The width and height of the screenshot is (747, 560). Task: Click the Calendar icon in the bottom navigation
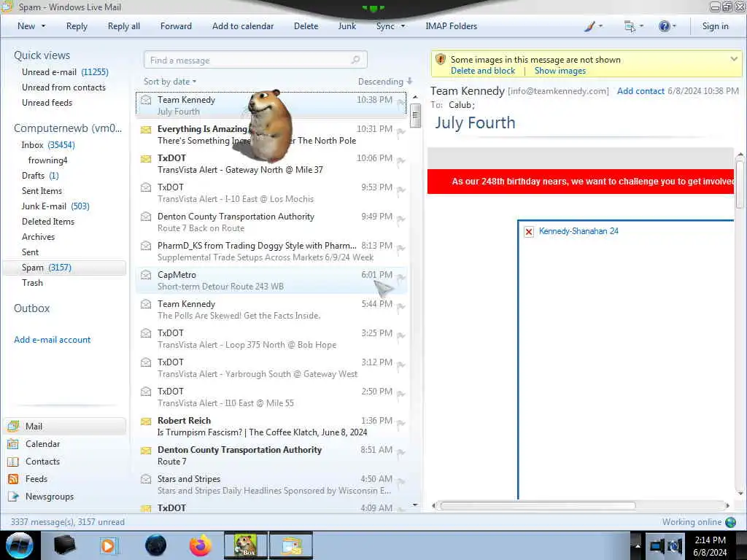click(13, 444)
